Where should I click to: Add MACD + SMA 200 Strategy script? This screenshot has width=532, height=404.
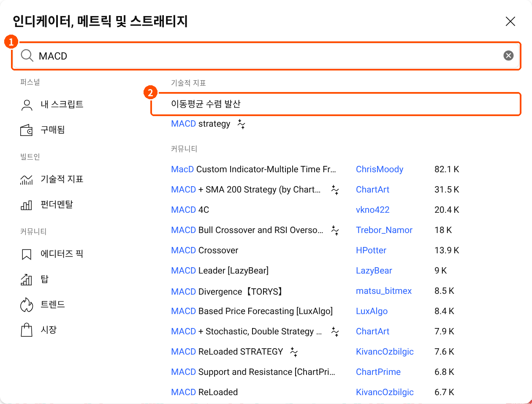(246, 190)
